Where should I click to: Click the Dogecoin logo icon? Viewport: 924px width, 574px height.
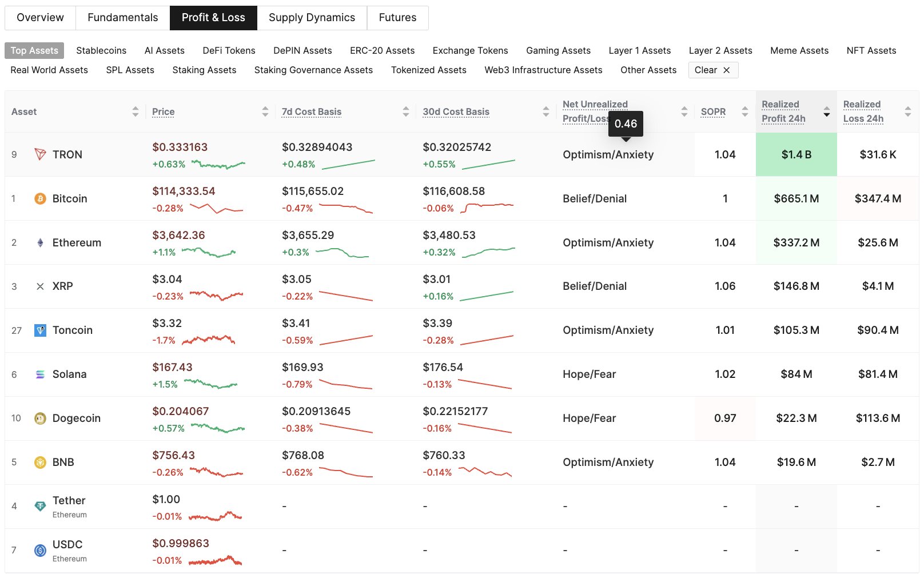[39, 418]
